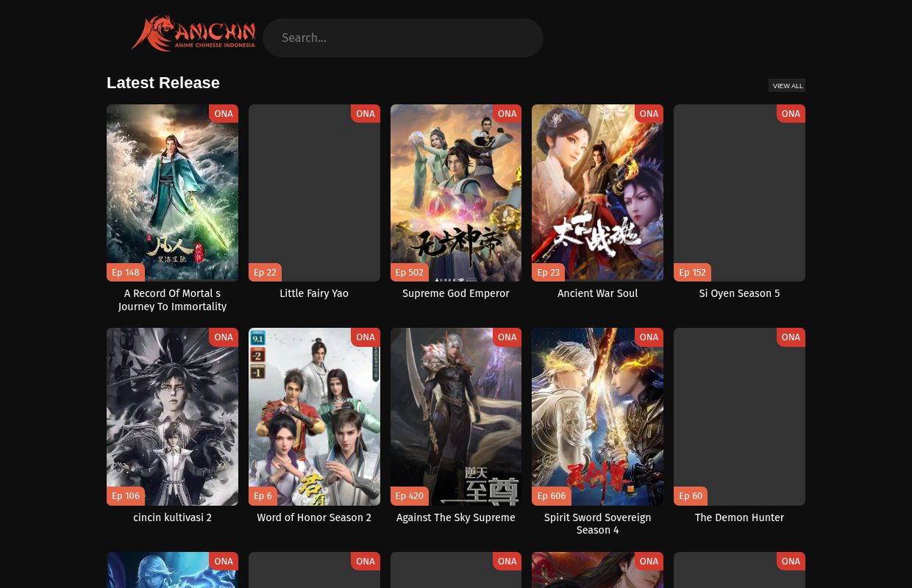Click ONA tag on Word of Honor Season 2

coord(366,337)
